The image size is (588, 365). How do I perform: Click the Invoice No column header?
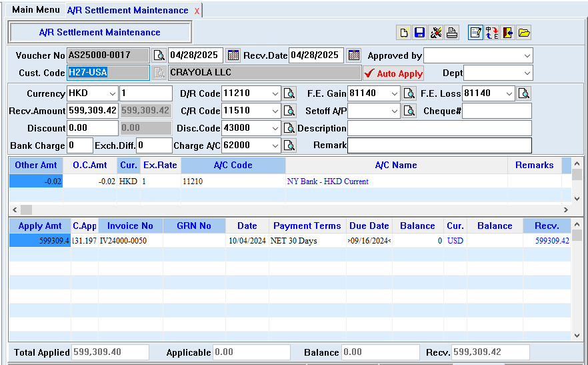[x=130, y=226]
